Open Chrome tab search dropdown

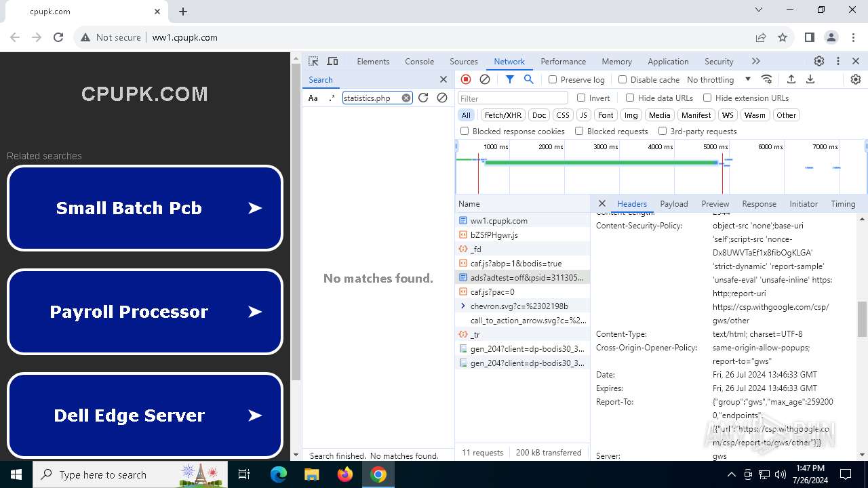coord(759,10)
